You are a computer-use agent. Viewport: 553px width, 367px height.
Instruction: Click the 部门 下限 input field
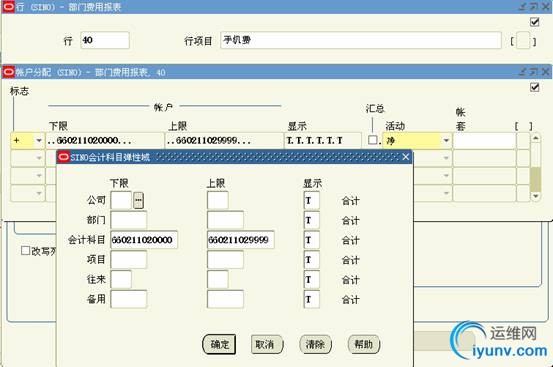[x=129, y=220]
